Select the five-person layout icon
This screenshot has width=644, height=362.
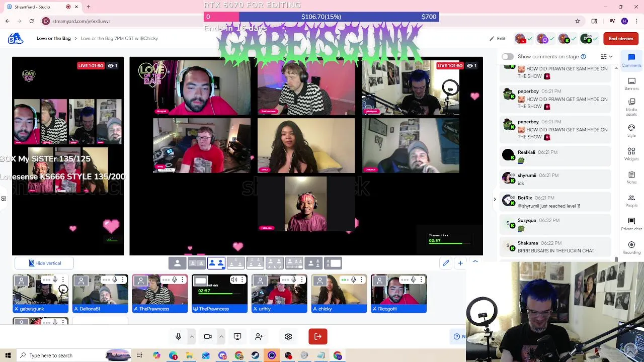tap(275, 263)
